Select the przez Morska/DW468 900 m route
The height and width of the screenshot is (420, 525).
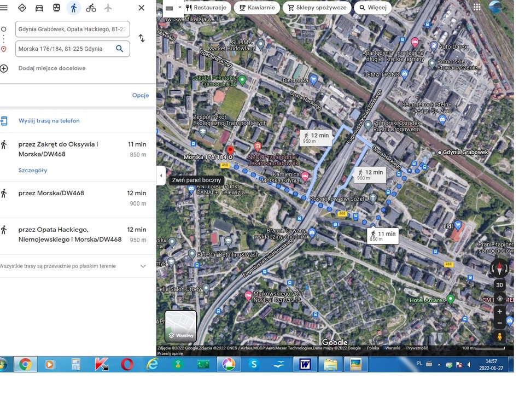[78, 199]
